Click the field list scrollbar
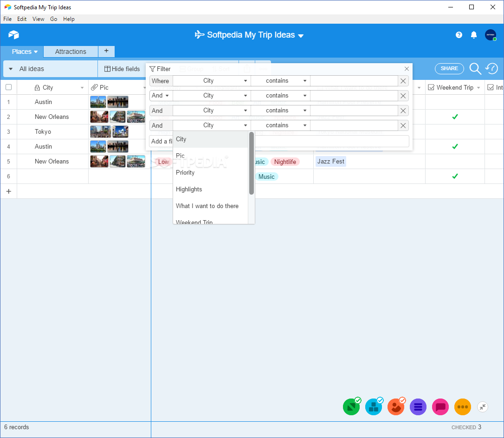This screenshot has height=438, width=504. [252, 163]
